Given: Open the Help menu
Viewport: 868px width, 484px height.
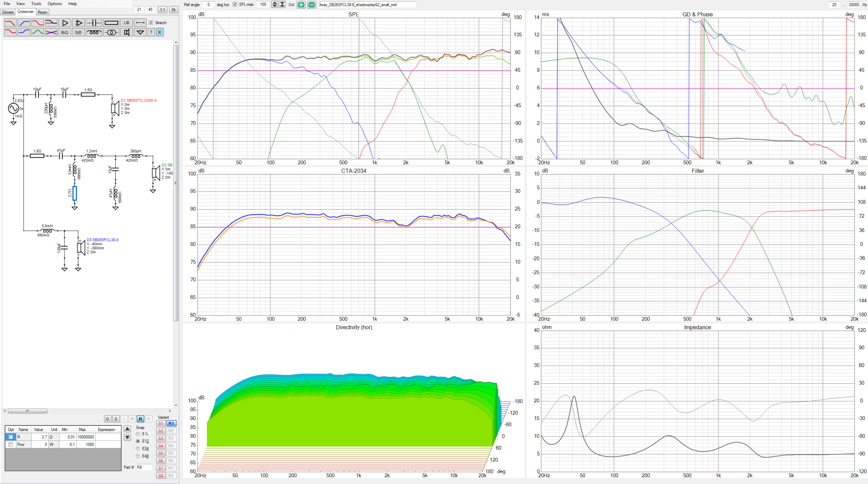Looking at the screenshot, I should (x=72, y=4).
